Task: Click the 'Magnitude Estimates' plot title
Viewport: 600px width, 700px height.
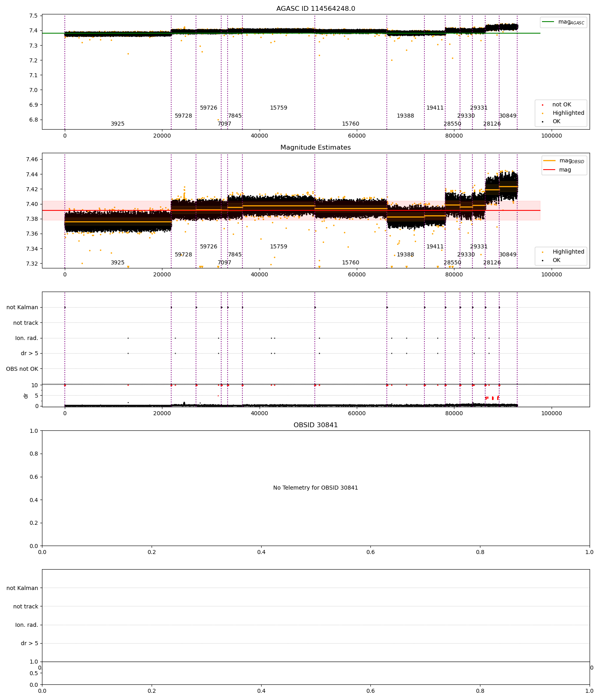Action: click(316, 148)
